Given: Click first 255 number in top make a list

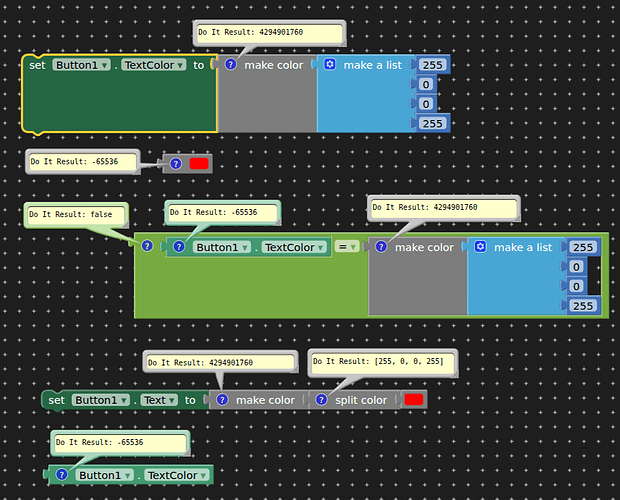Looking at the screenshot, I should point(433,65).
